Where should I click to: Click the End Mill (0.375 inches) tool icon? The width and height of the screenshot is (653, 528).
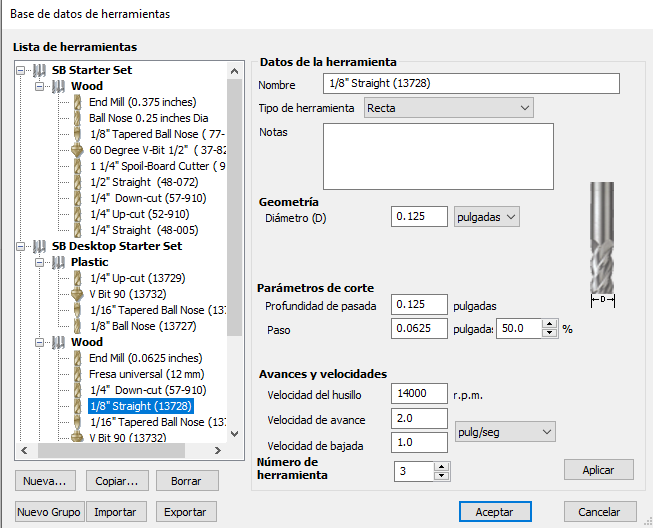[x=77, y=102]
